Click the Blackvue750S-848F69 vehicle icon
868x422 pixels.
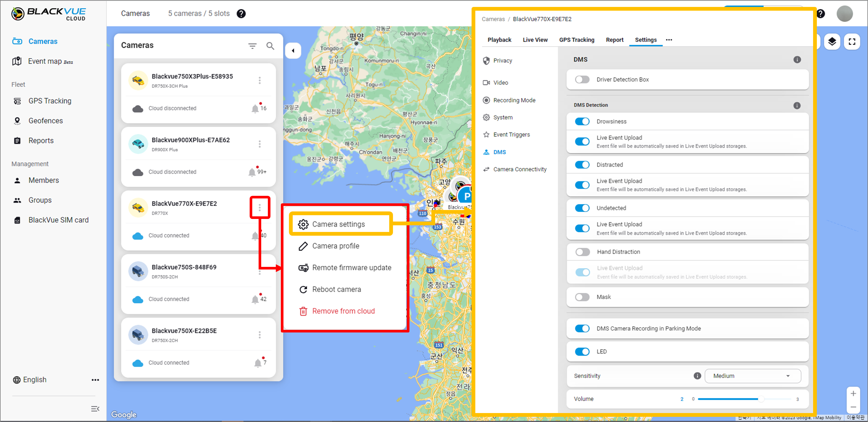(x=138, y=272)
